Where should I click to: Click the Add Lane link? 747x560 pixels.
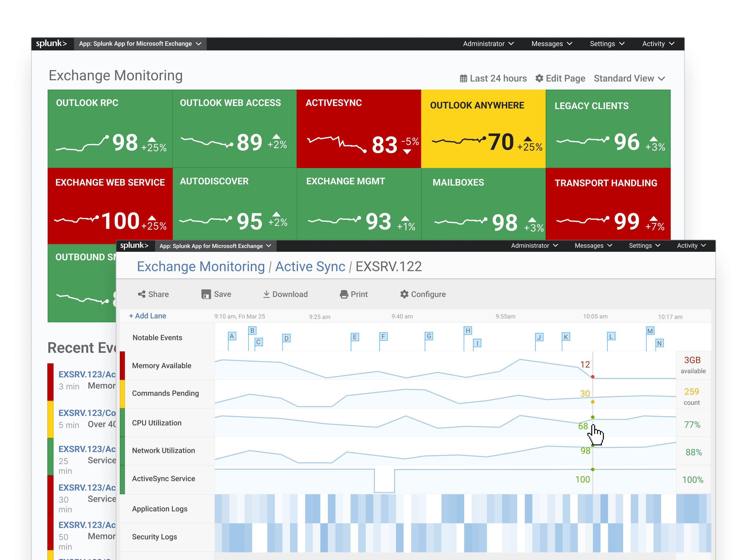(148, 316)
